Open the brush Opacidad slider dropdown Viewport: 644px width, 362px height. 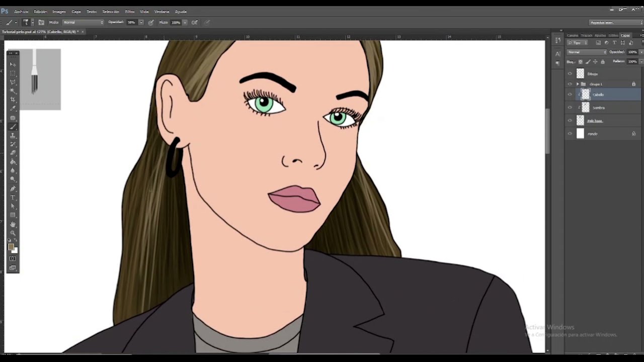tap(141, 22)
